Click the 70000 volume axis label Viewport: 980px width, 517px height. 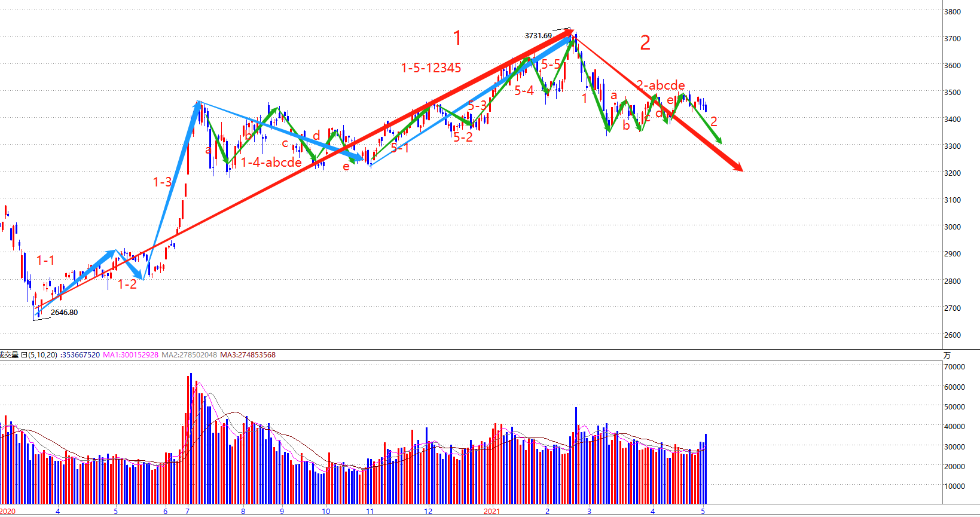pyautogui.click(x=954, y=367)
